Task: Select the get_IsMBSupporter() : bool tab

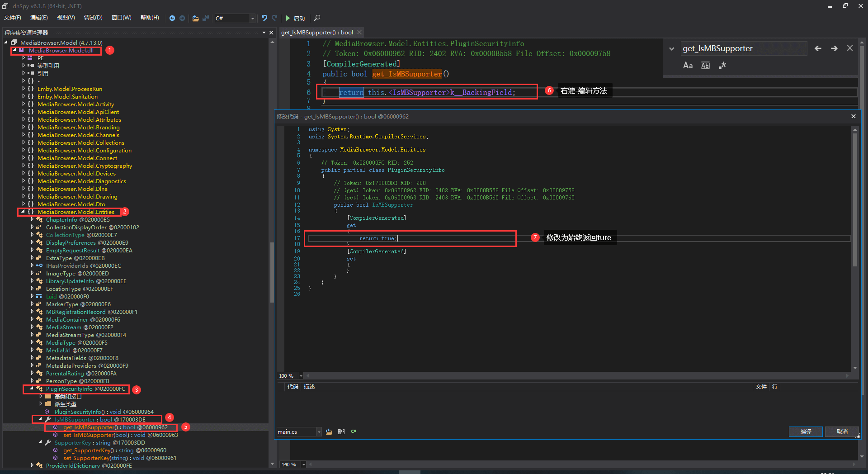Action: coord(317,33)
